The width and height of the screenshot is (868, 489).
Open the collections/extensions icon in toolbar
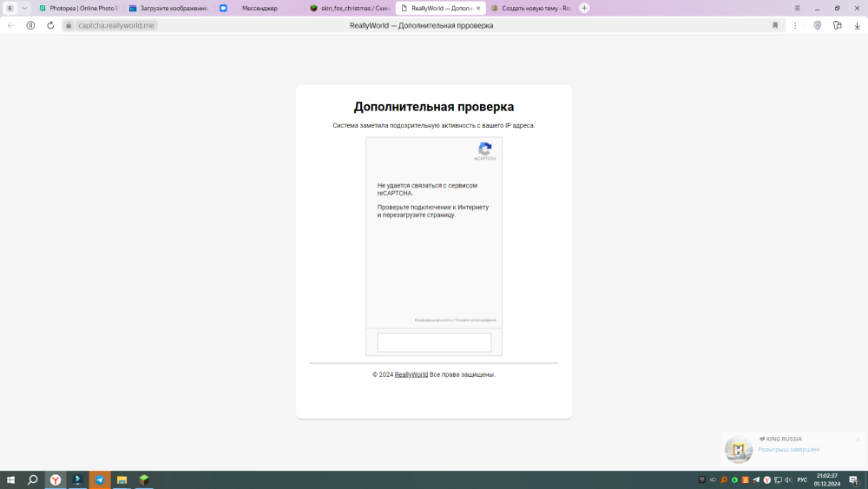click(837, 25)
